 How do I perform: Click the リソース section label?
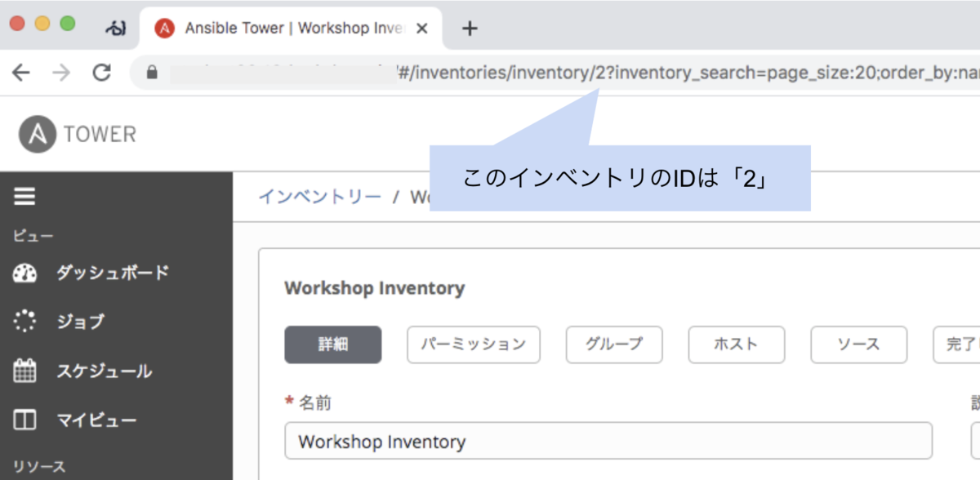click(x=39, y=466)
